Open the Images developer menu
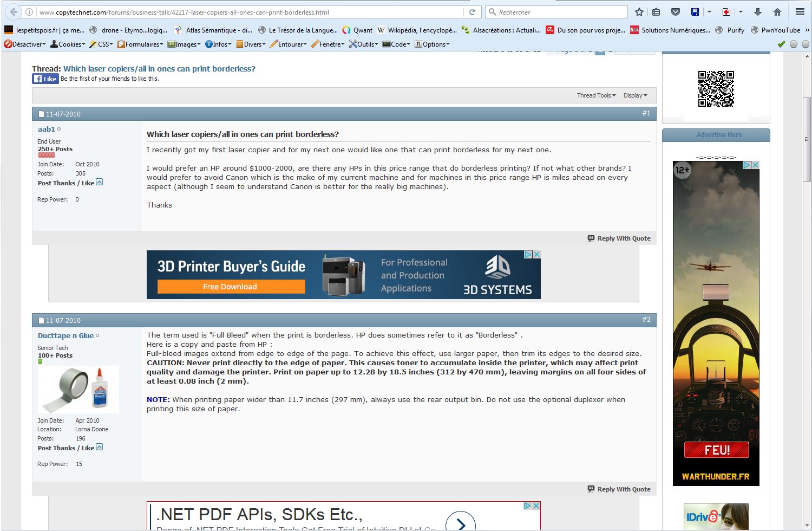The width and height of the screenshot is (812, 531). (184, 44)
